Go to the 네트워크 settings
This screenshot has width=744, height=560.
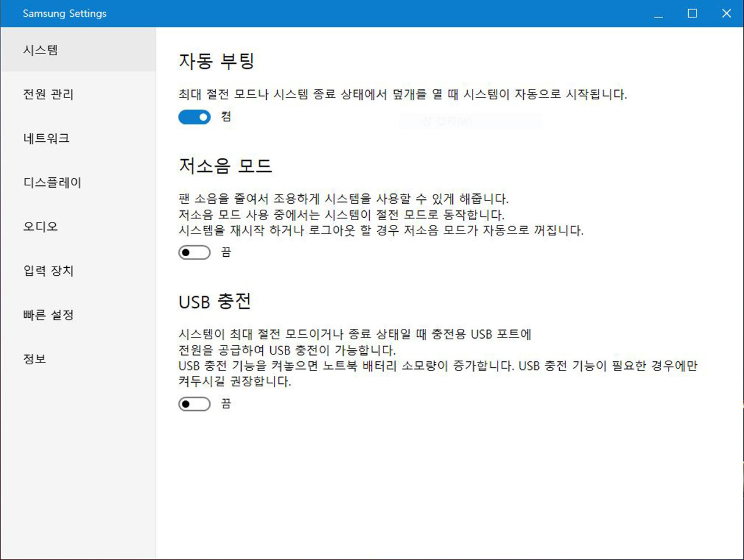point(46,138)
